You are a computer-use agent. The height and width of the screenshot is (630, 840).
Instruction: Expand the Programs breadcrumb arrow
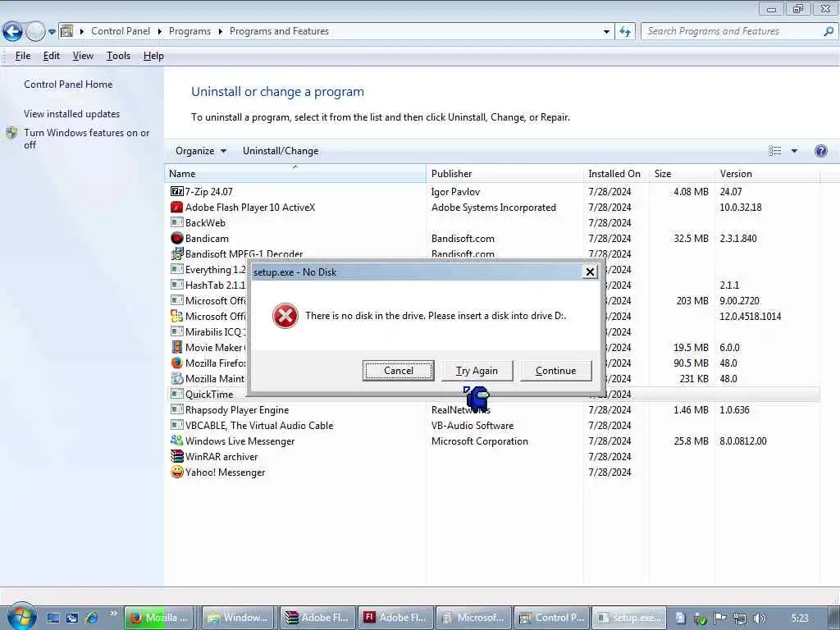[220, 32]
